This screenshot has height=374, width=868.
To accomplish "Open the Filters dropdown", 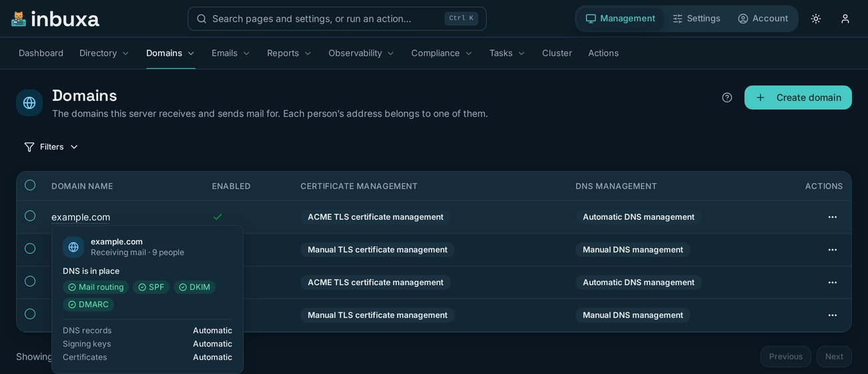I will click(51, 147).
